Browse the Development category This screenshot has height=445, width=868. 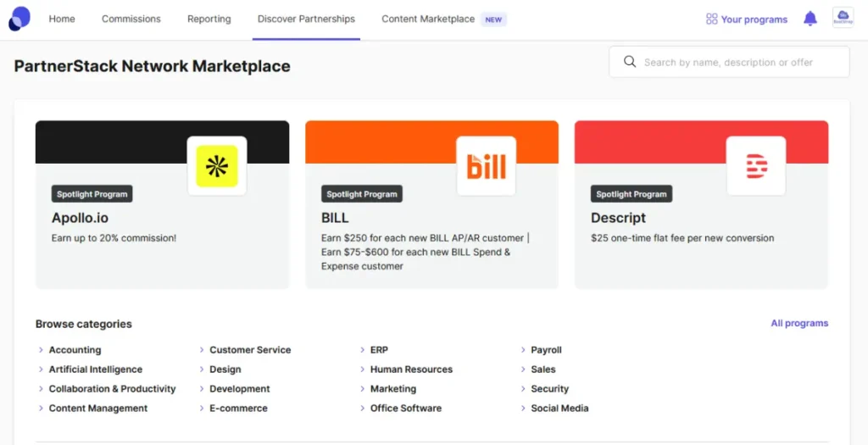coord(239,388)
